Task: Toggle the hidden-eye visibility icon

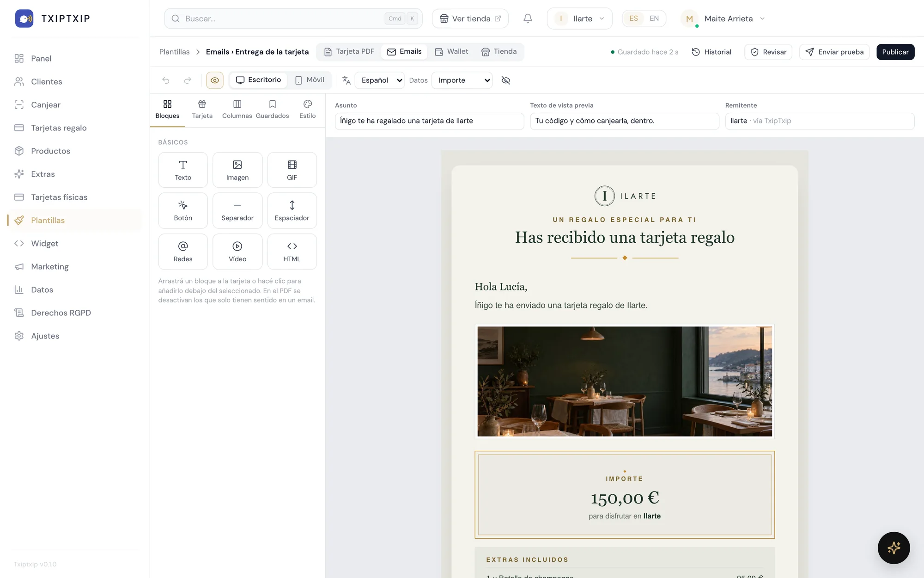Action: pyautogui.click(x=506, y=80)
